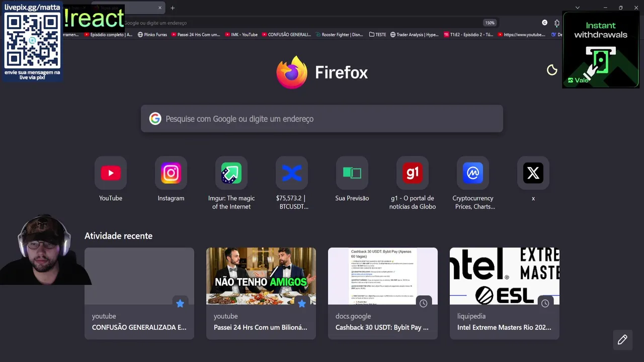Open 'Episódio completo' bookmark
This screenshot has width=644, height=362.
coord(108,35)
